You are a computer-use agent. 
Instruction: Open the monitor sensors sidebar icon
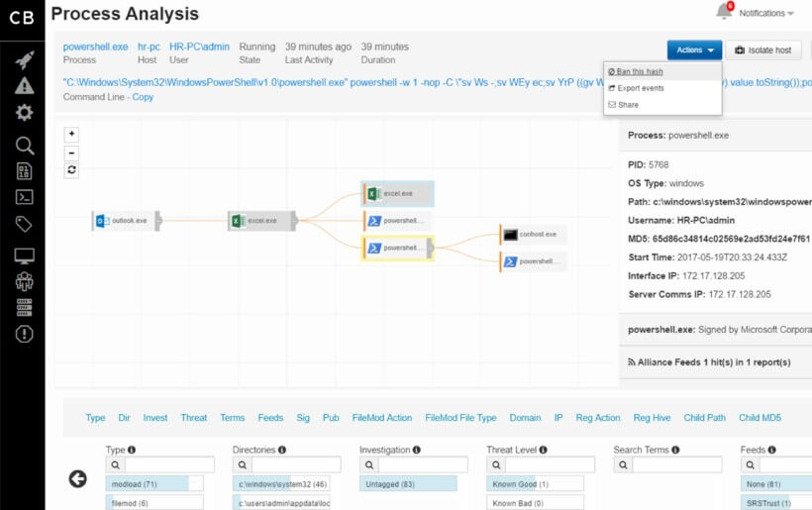coord(25,255)
